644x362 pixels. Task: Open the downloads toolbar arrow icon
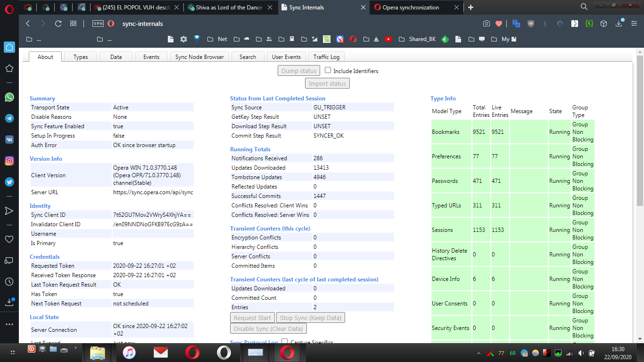click(619, 24)
